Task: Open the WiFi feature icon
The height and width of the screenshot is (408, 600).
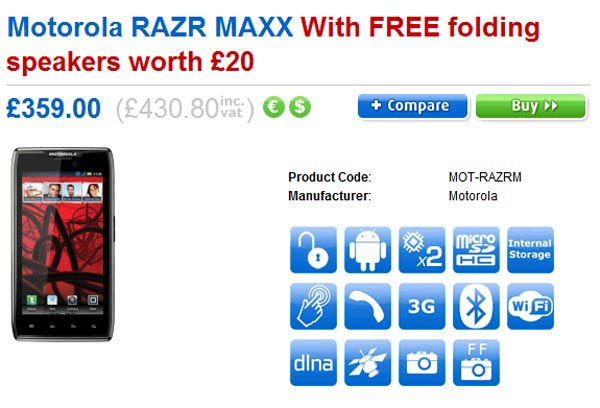Action: coord(530,306)
